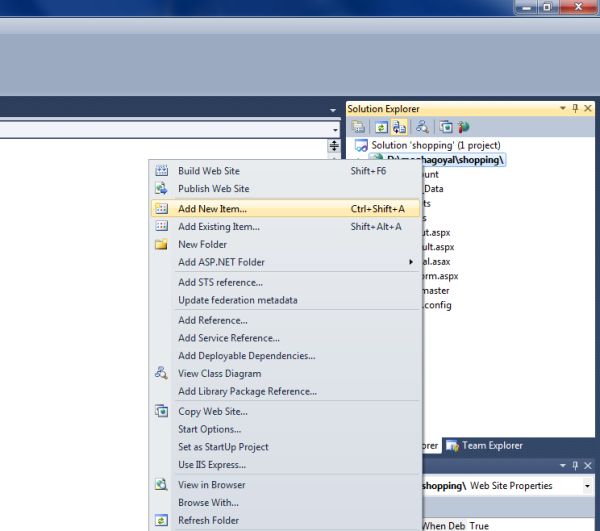The height and width of the screenshot is (531, 600).
Task: Open Web Site Properties object dropdown
Action: [x=587, y=486]
